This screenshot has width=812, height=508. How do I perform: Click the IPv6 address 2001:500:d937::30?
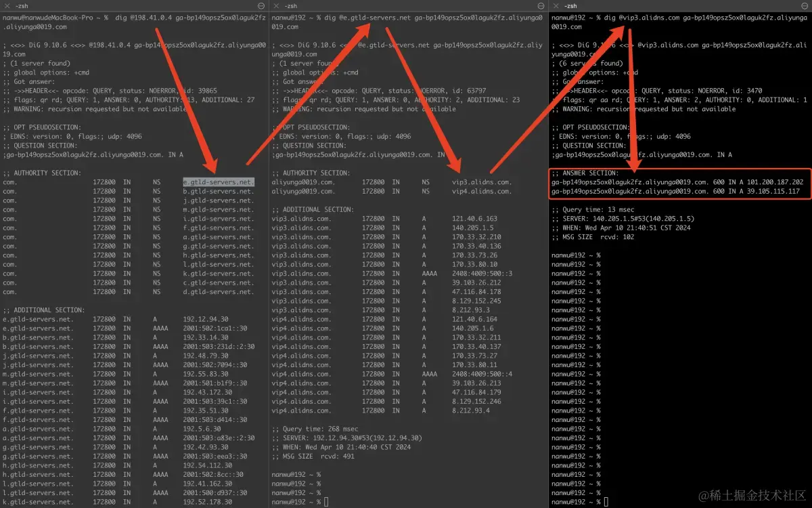[x=217, y=492]
